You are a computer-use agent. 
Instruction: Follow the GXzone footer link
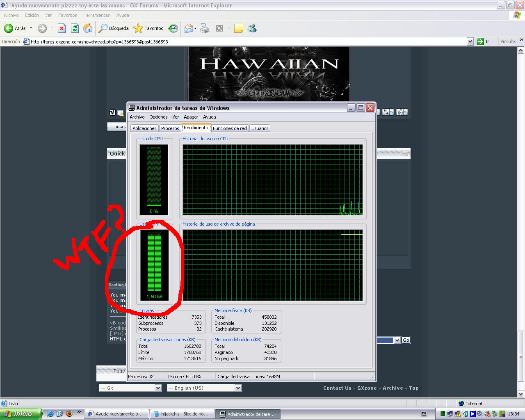[367, 388]
